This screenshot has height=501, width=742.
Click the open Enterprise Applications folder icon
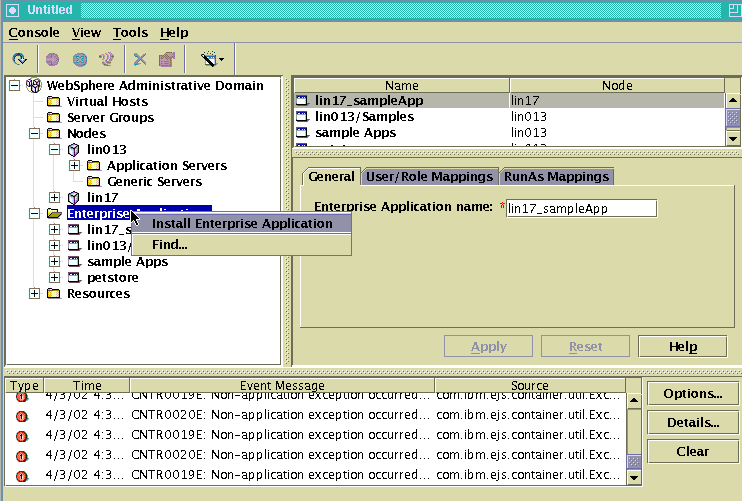coord(54,214)
